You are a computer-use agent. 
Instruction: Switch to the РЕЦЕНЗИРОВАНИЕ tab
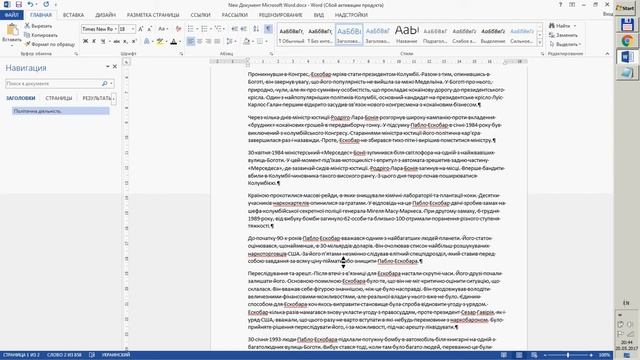point(281,15)
